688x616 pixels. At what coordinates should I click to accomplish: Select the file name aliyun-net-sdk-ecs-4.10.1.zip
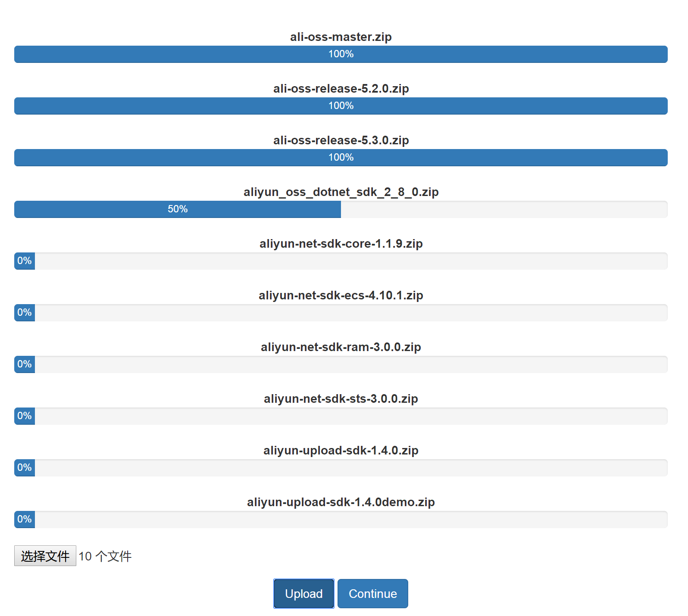pyautogui.click(x=341, y=296)
